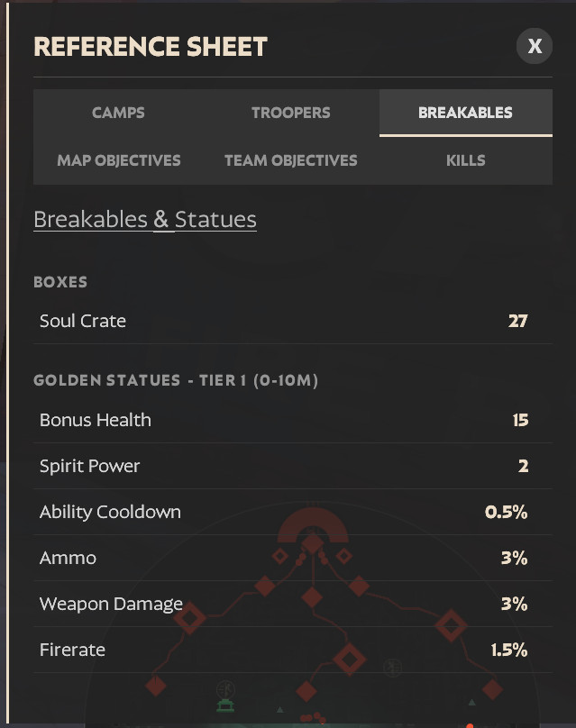
Task: Click the Golden Statues Tier 1 header
Action: click(x=176, y=380)
